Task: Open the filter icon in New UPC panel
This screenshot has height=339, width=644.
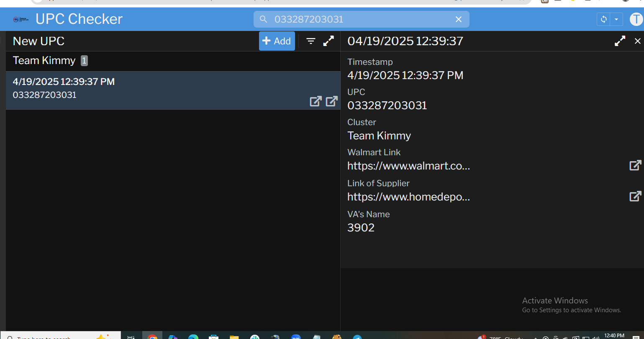Action: (311, 41)
